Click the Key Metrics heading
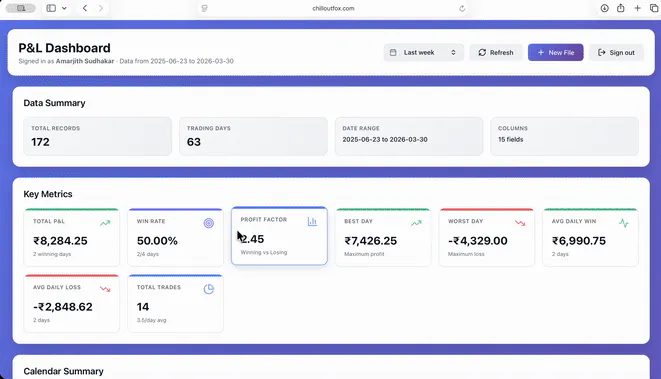This screenshot has width=661, height=379. pyautogui.click(x=48, y=194)
